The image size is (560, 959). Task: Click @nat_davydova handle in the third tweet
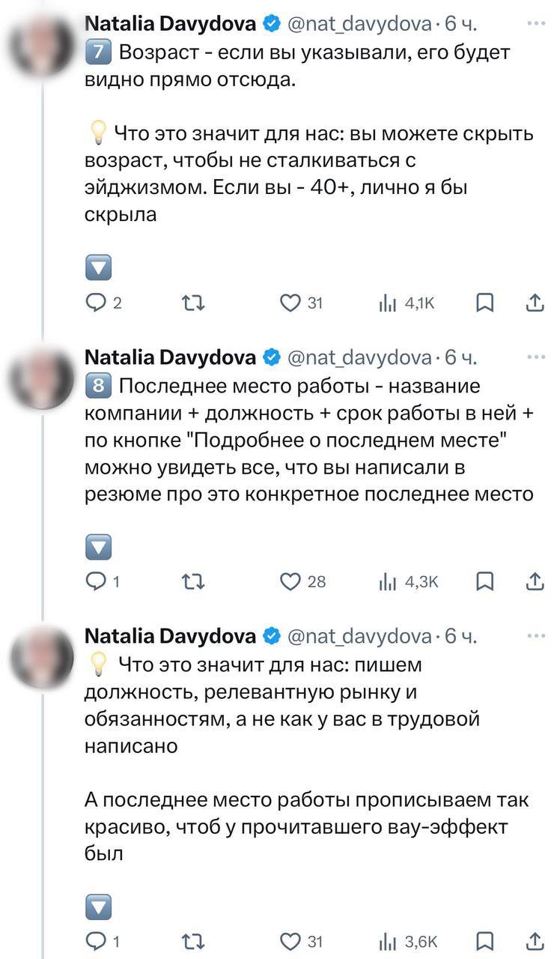[x=359, y=636]
